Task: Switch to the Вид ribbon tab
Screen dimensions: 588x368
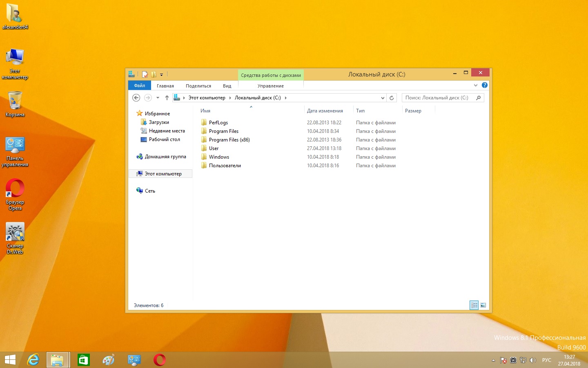Action: tap(227, 86)
